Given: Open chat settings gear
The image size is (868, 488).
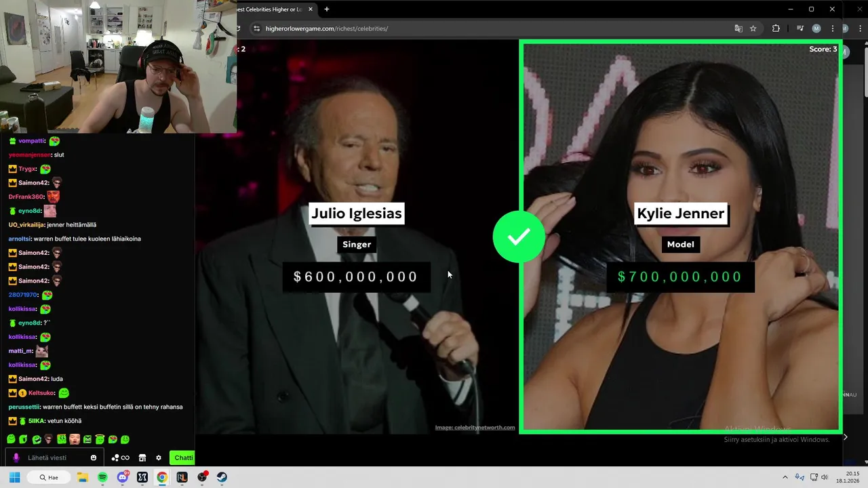Looking at the screenshot, I should [x=159, y=457].
